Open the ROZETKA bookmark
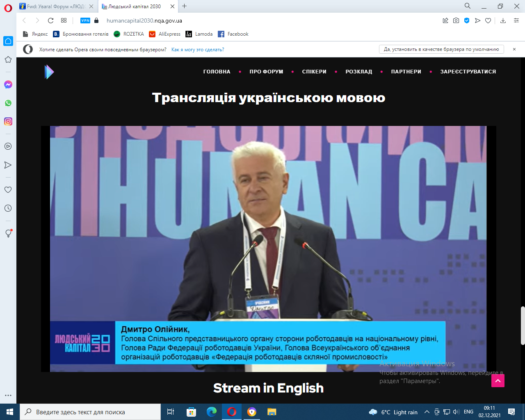 point(129,34)
